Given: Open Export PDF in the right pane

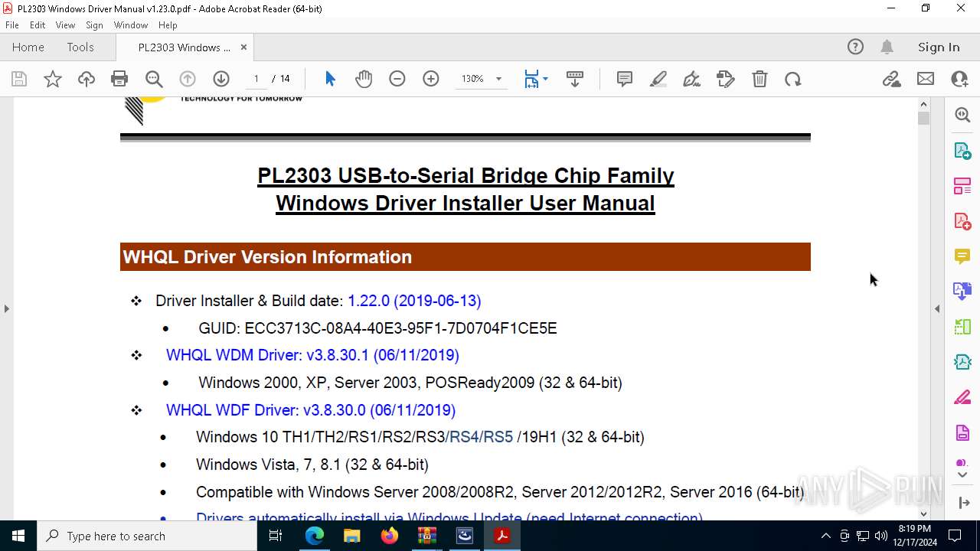Looking at the screenshot, I should [962, 151].
